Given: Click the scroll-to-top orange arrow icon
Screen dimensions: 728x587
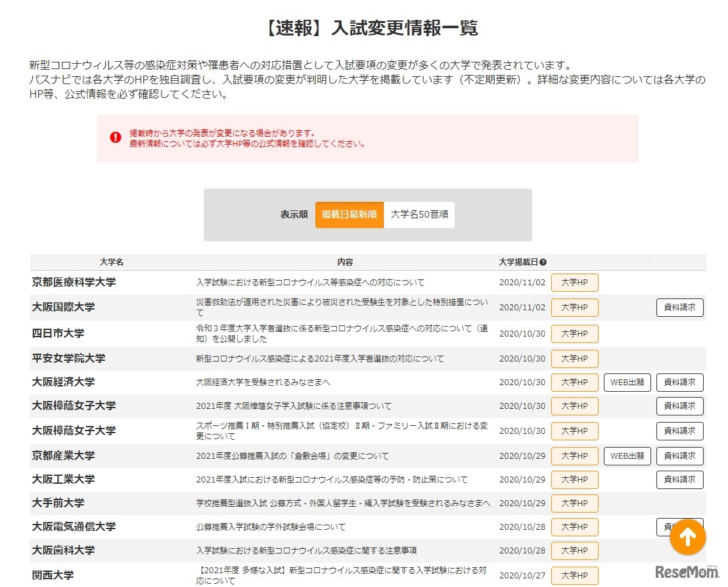Looking at the screenshot, I should (x=687, y=537).
